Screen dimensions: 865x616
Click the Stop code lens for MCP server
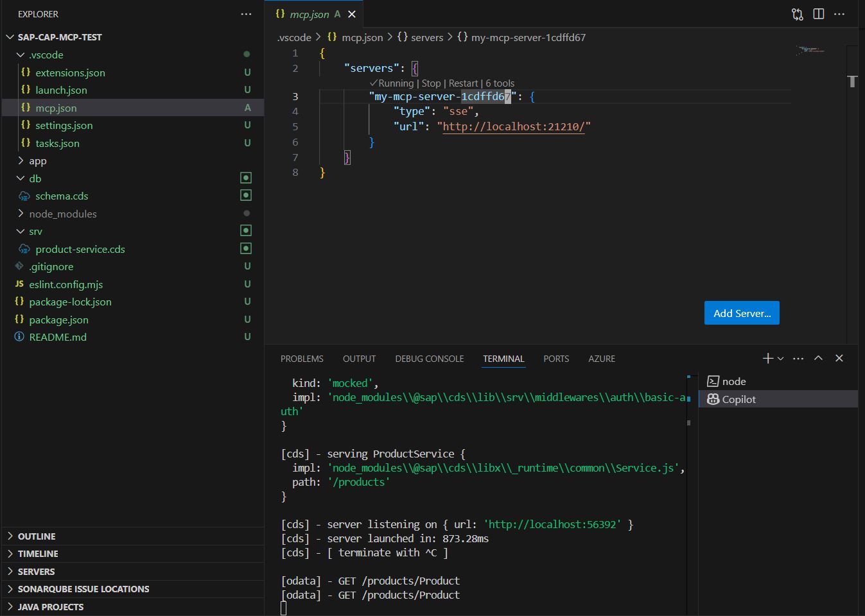pos(431,83)
